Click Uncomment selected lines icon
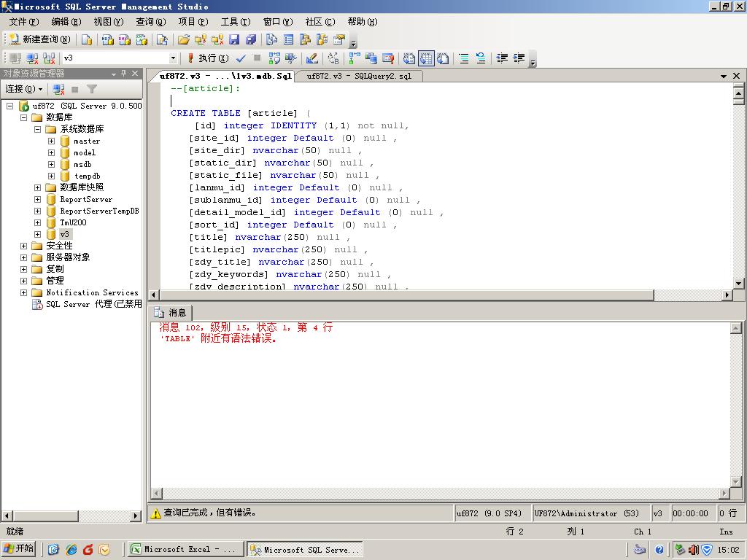The height and width of the screenshot is (560, 747). click(481, 58)
